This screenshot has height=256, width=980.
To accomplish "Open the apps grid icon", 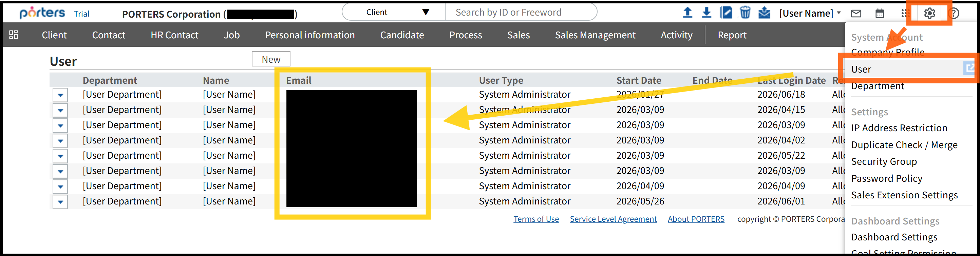I will pyautogui.click(x=905, y=13).
